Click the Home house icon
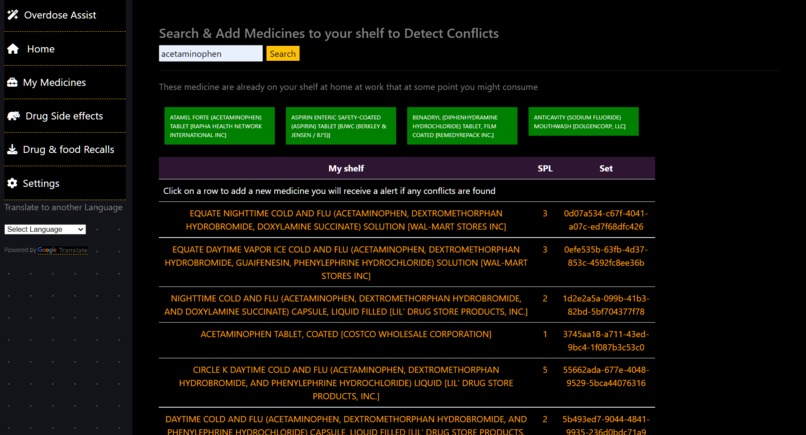Image resolution: width=806 pixels, height=435 pixels. [x=13, y=49]
